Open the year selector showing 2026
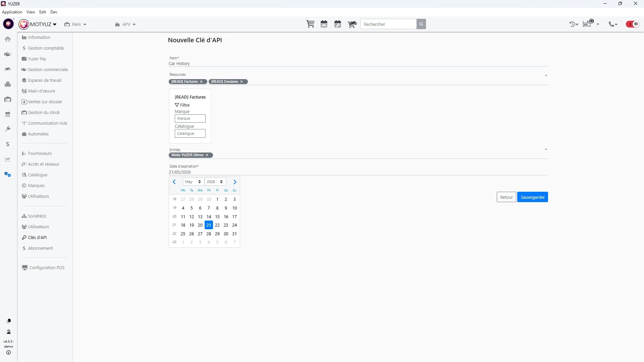 215,182
